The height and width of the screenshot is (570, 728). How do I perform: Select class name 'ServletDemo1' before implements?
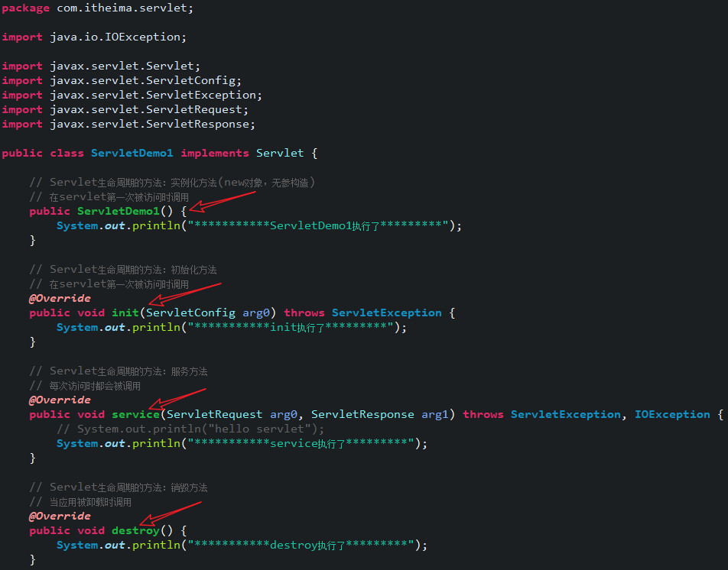[x=132, y=153]
